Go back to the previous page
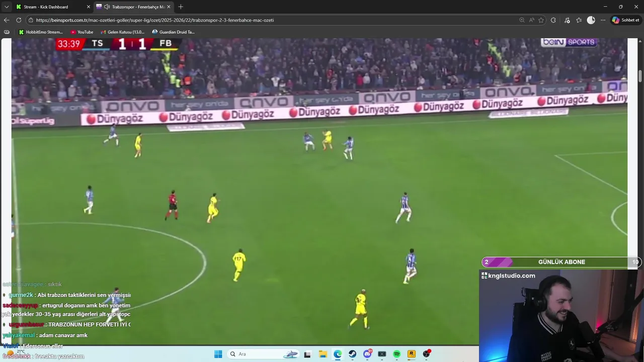Screen dimensions: 644x362 pyautogui.click(x=7, y=20)
